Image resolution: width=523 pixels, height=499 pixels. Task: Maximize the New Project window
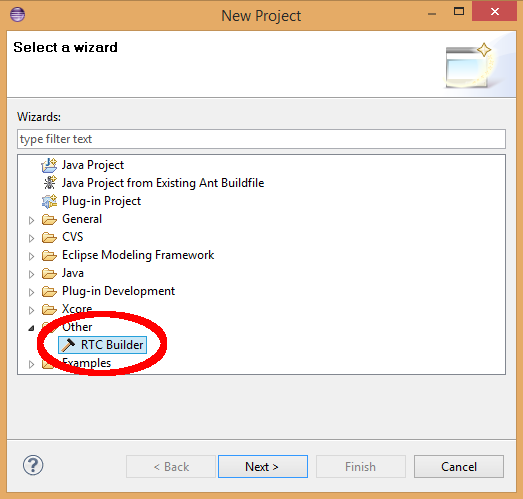459,12
